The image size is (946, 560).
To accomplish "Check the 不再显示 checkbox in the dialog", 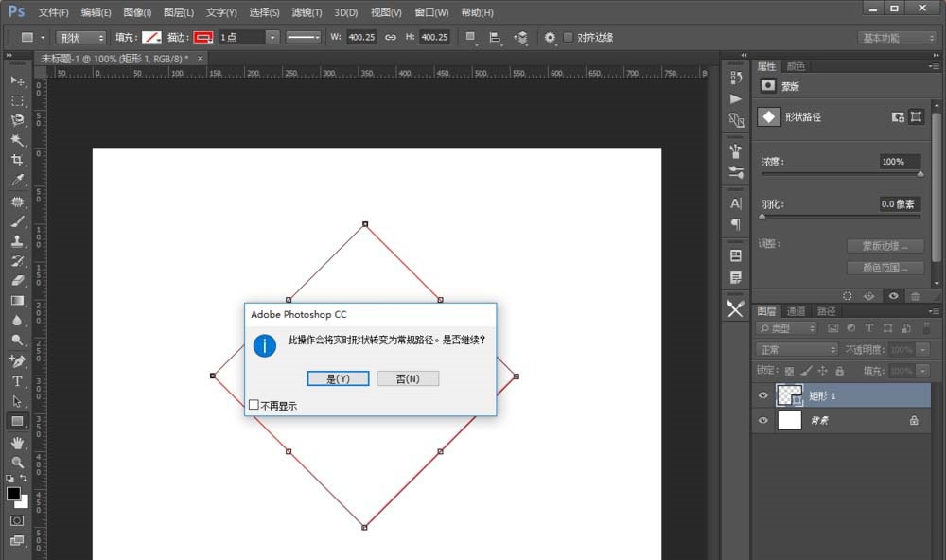I will 252,404.
